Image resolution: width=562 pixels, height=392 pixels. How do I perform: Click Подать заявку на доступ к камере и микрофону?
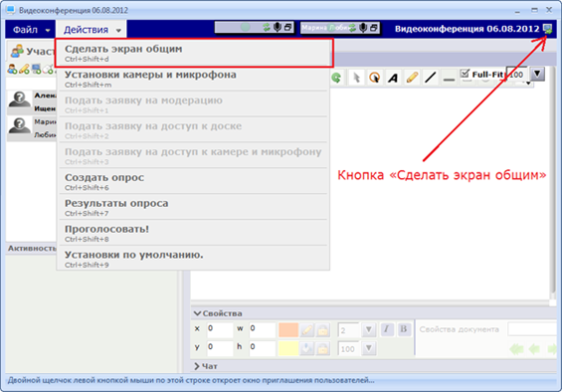[193, 156]
